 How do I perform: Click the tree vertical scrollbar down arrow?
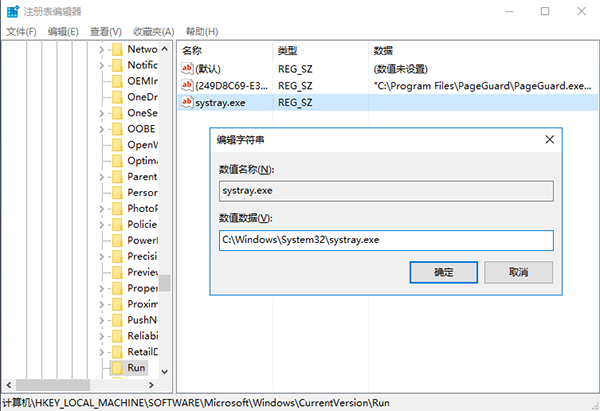pos(165,372)
